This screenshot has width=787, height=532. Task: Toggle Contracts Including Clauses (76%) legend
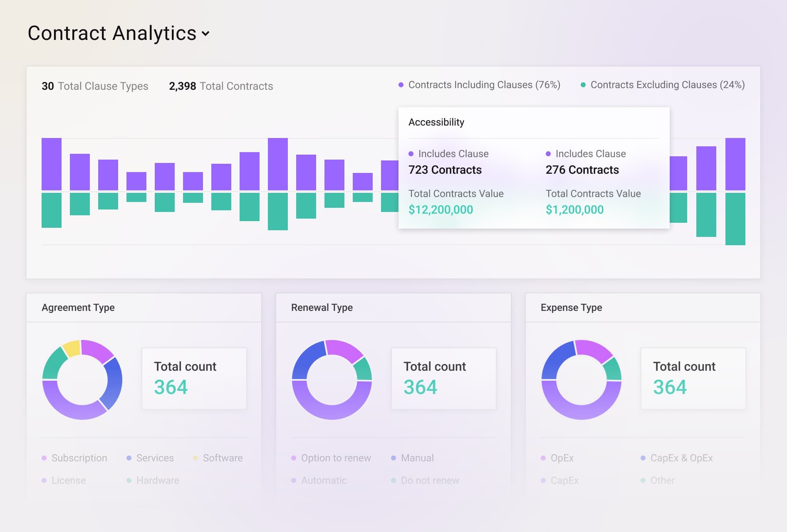point(479,85)
